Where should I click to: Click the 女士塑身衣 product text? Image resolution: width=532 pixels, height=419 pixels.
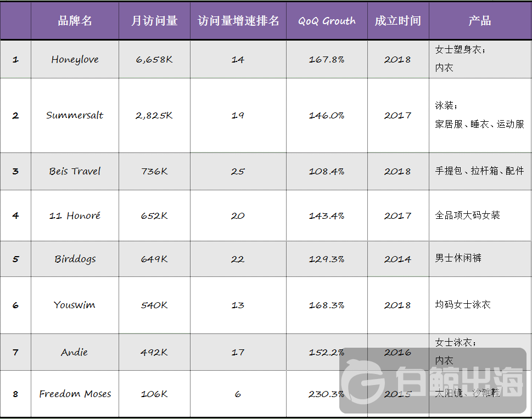pos(458,50)
